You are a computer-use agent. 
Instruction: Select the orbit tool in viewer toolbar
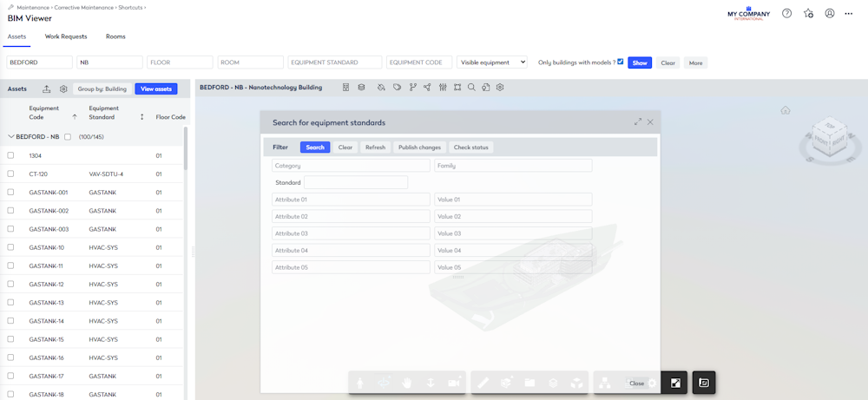tap(384, 383)
